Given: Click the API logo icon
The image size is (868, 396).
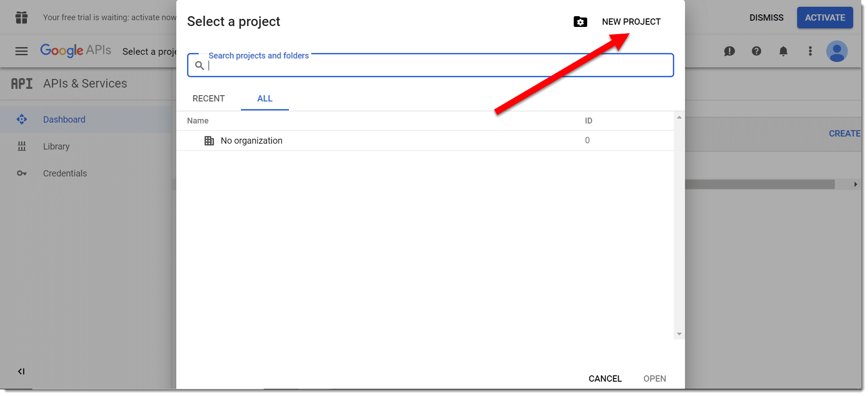Looking at the screenshot, I should pyautogui.click(x=22, y=84).
